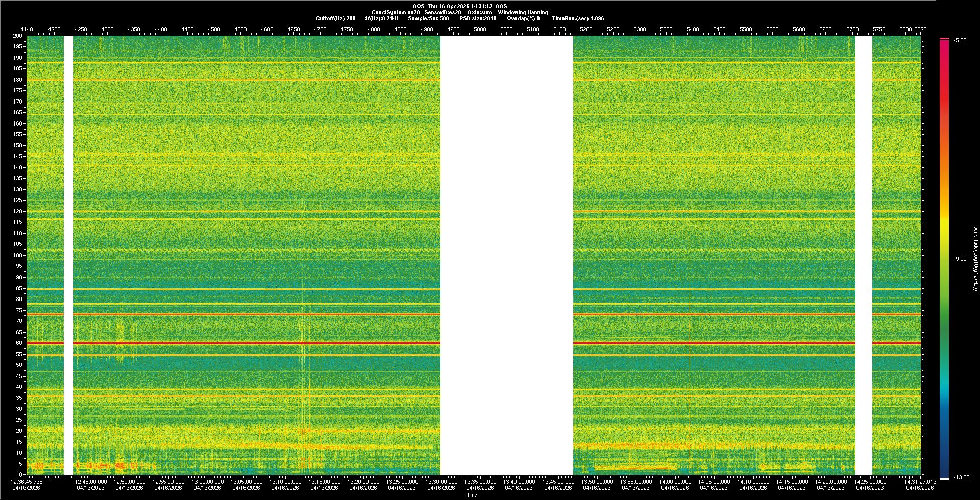Click the -5.00 label beside the color bar
This screenshot has height=500, width=980.
pos(960,40)
